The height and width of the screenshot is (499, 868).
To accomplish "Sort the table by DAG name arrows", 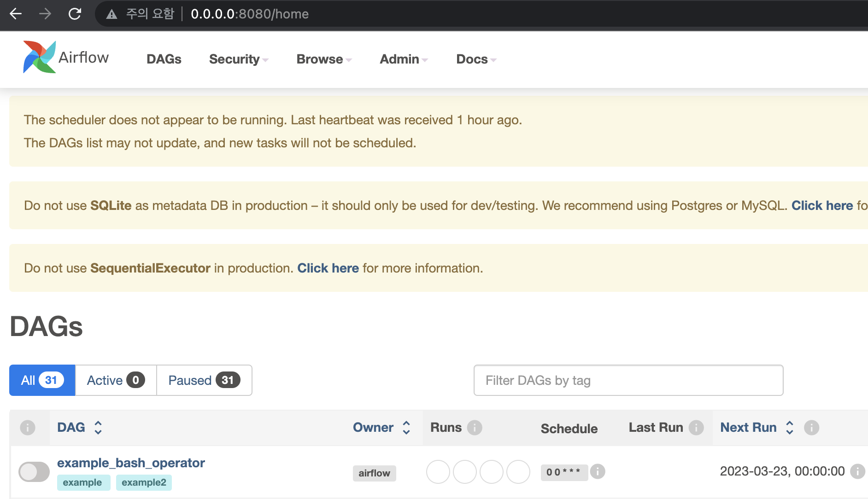I will 98,428.
